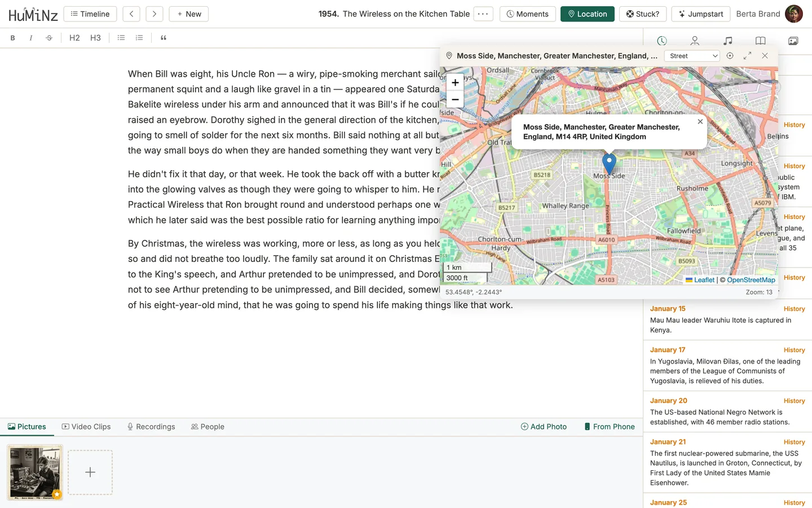
Task: Click the blue map marker pin
Action: coord(609,164)
